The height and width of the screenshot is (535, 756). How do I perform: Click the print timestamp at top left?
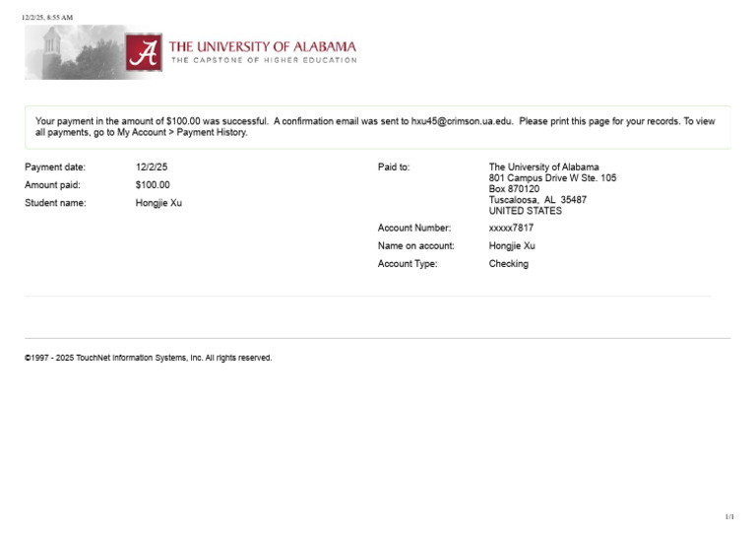(47, 18)
